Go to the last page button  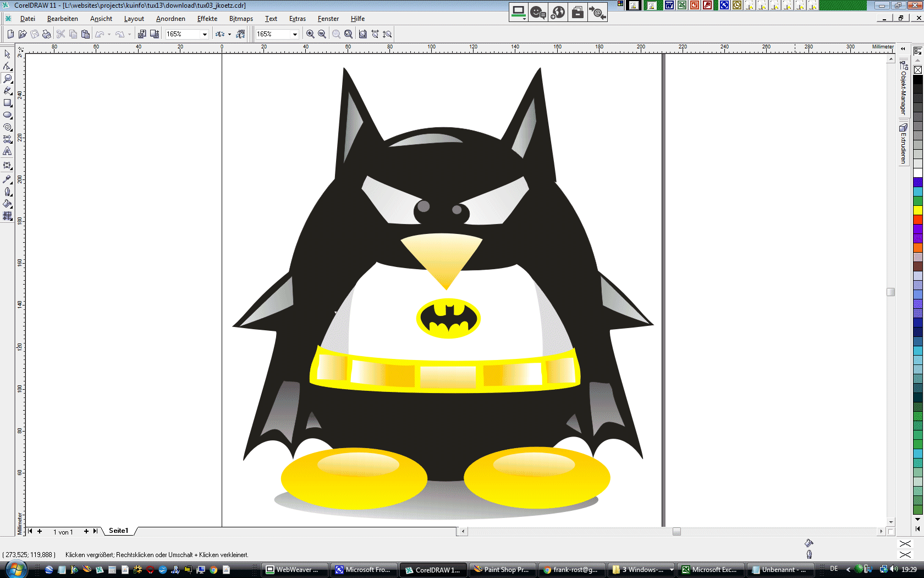click(95, 531)
